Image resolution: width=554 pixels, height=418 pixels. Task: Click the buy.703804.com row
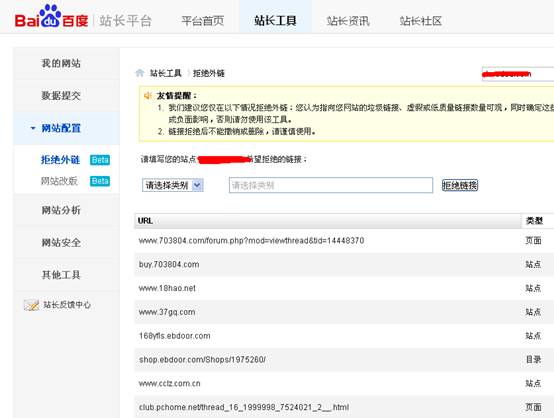coord(344,265)
